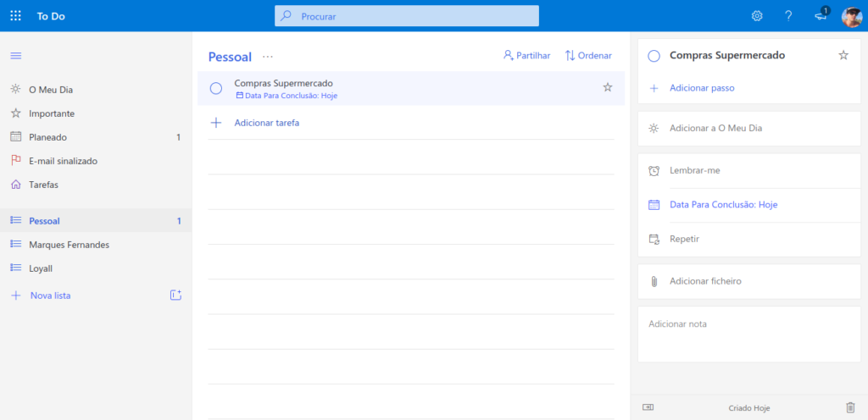868x420 pixels.
Task: Click the plus icon beside Adicionar passo
Action: (x=654, y=88)
